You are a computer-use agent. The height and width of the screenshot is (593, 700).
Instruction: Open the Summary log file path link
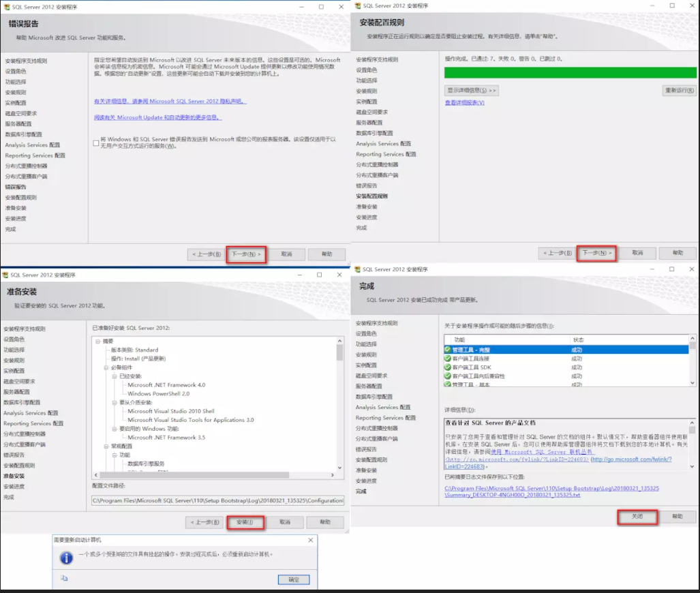pos(552,491)
